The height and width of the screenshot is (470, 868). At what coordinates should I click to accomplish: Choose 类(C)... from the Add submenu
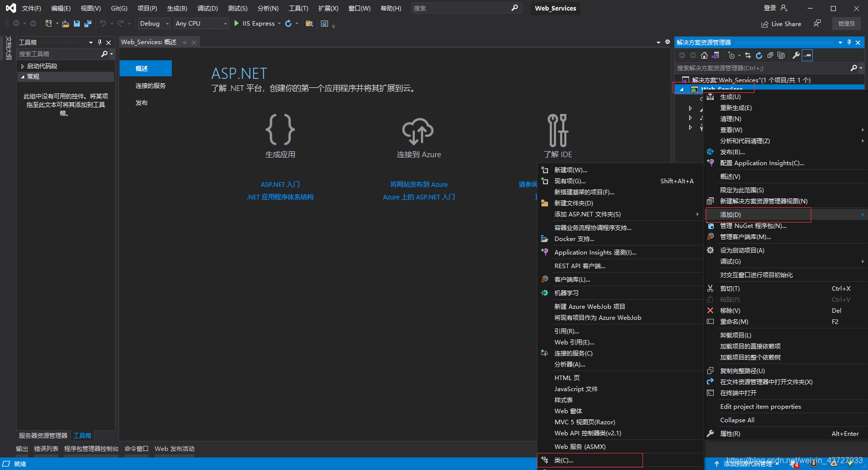tap(620, 460)
